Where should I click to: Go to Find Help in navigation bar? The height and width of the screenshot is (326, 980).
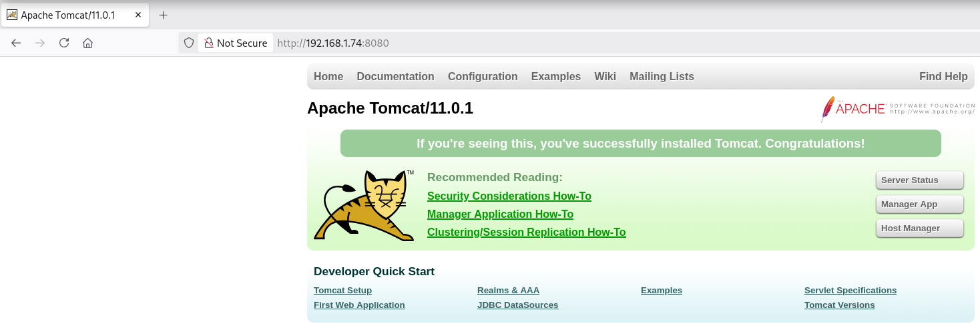[x=943, y=77]
